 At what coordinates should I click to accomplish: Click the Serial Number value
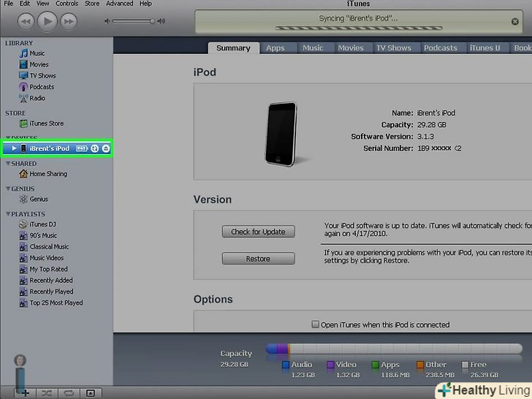pos(439,148)
